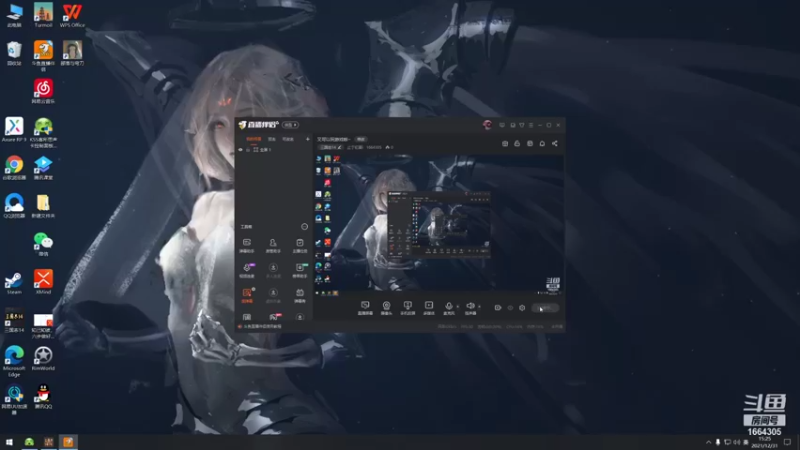Click the bell notification icon above the preview
Viewport: 800px width, 450px height.
(542, 143)
